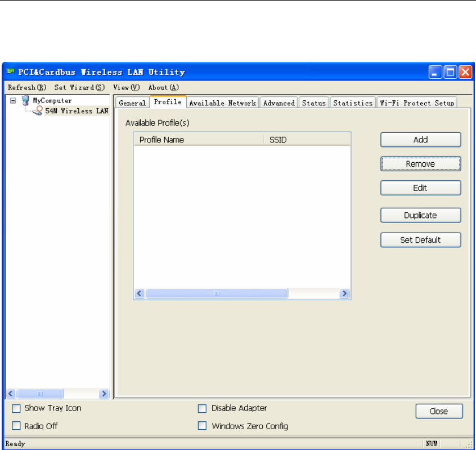
Task: Open the Set Wizard menu
Action: (x=79, y=88)
